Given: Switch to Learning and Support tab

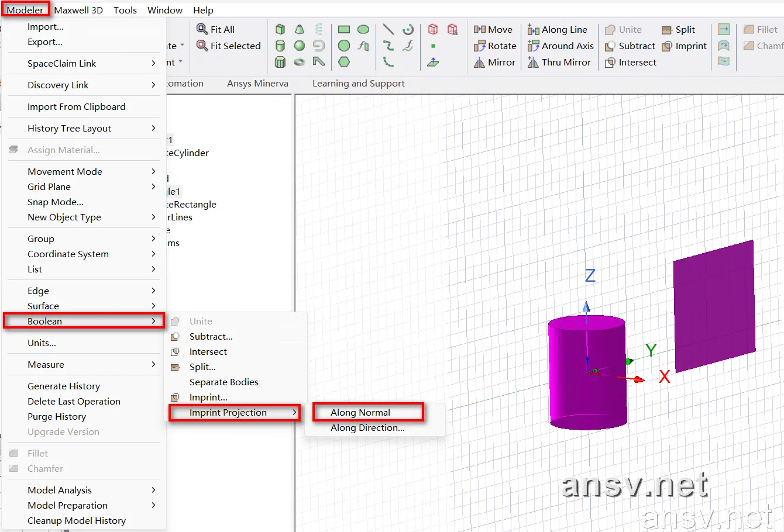Looking at the screenshot, I should point(359,83).
